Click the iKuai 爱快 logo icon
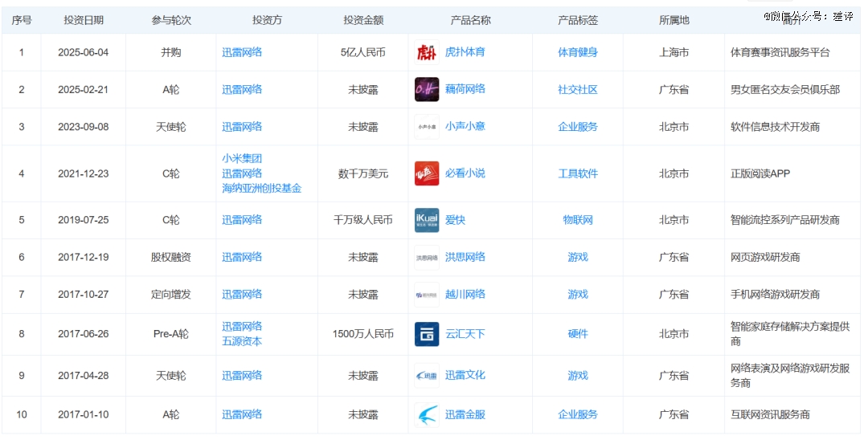 pyautogui.click(x=427, y=220)
